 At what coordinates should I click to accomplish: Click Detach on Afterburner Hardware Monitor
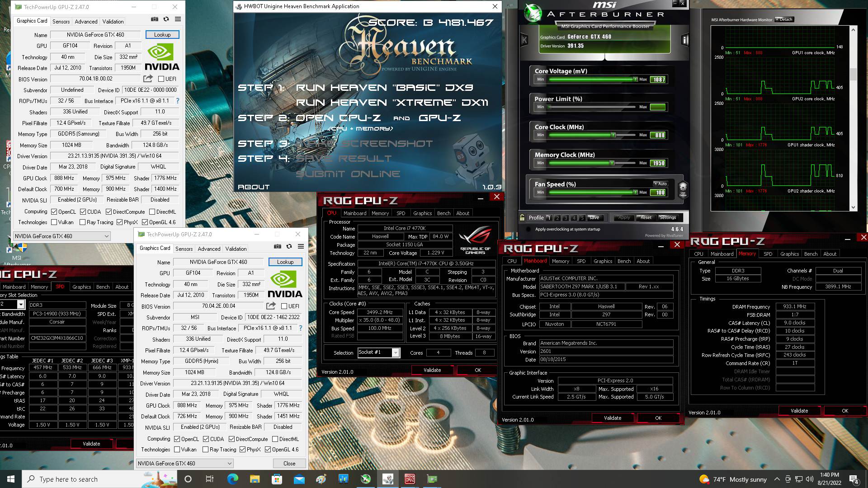pos(784,19)
